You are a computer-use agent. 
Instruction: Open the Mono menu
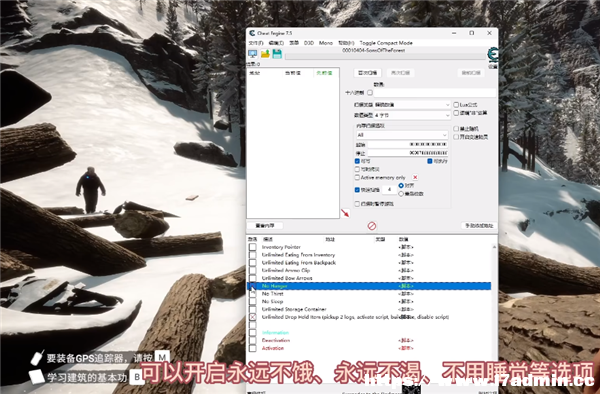(326, 43)
